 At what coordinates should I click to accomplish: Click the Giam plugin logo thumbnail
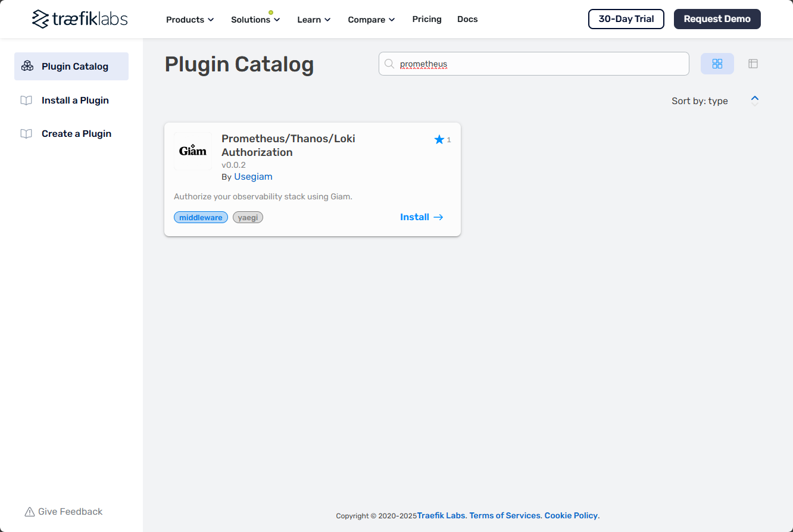[193, 151]
